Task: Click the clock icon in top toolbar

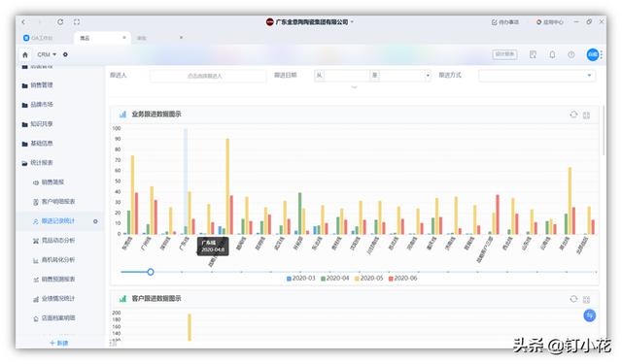Action: point(571,54)
